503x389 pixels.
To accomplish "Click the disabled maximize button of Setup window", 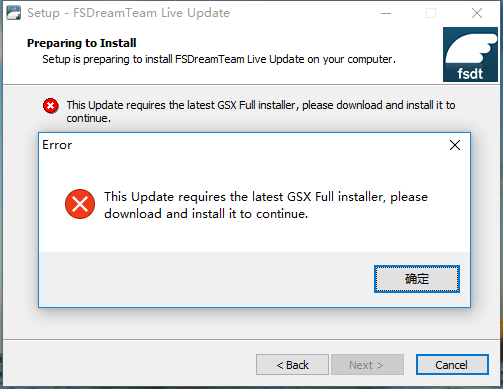I will click(431, 13).
